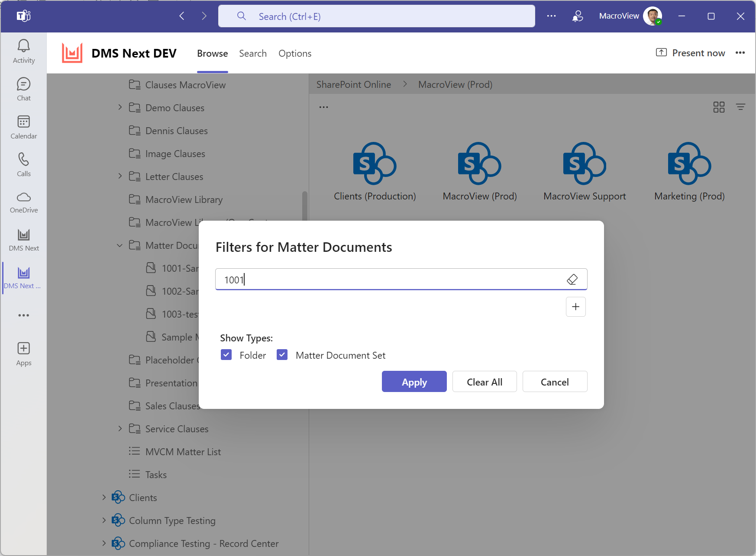Cancel the filters dialog

[x=555, y=382]
